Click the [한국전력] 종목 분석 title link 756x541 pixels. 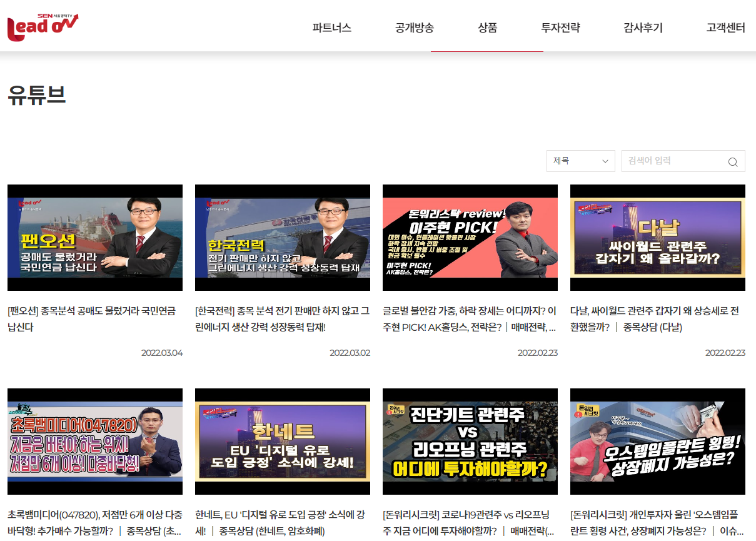(x=283, y=319)
